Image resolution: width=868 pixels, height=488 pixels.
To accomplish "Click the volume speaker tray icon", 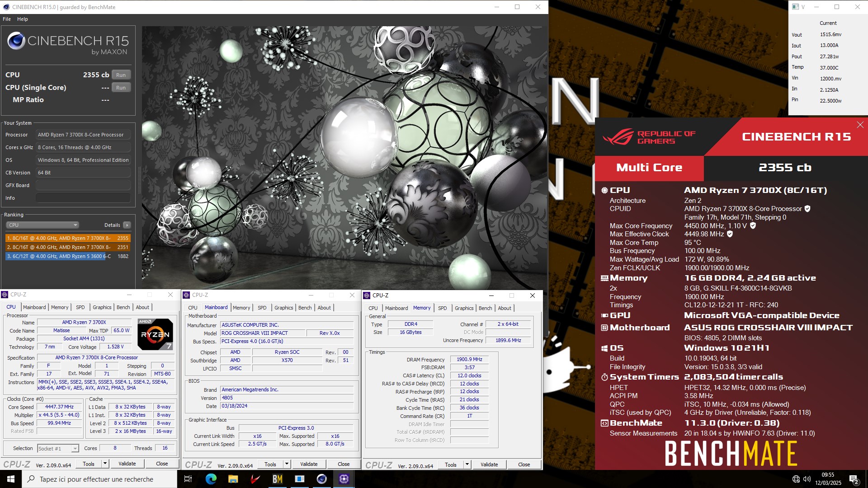I will coord(807,479).
